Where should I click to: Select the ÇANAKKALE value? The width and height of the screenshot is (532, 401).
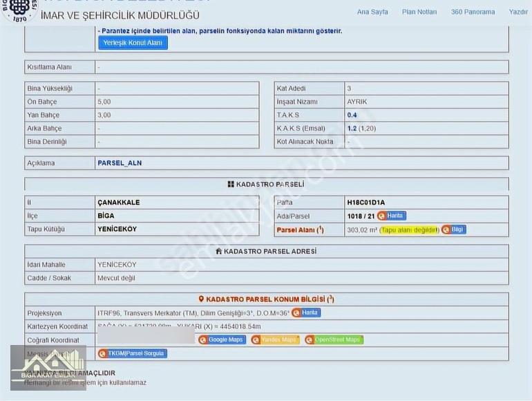tap(119, 203)
